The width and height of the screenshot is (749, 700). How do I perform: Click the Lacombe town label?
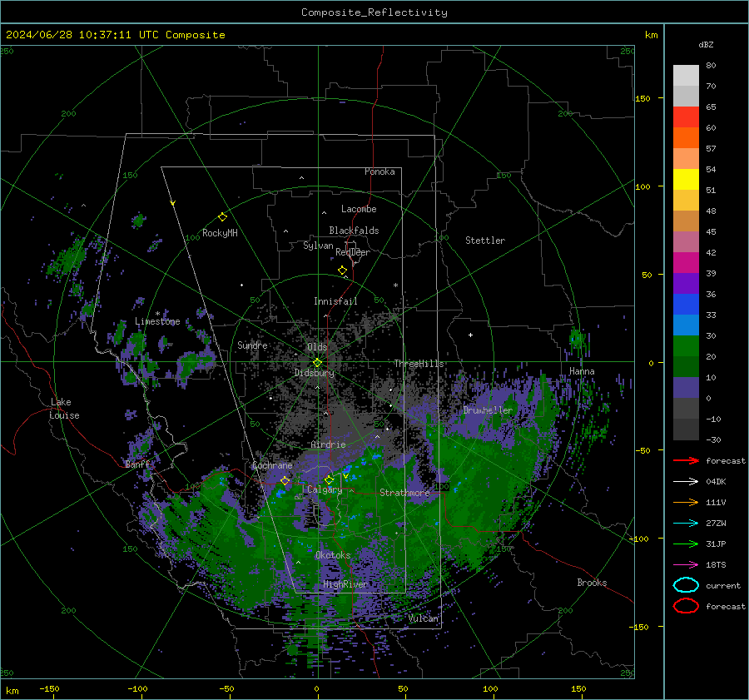(x=359, y=209)
